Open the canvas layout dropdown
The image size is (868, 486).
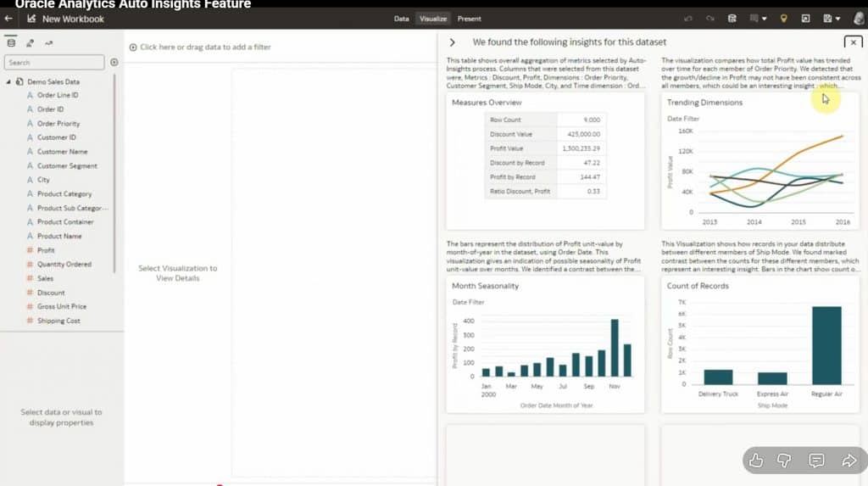[x=758, y=19]
